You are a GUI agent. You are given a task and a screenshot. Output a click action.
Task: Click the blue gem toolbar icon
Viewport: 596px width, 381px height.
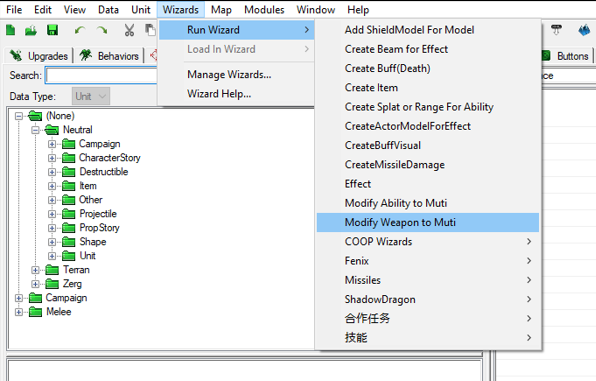(x=584, y=30)
